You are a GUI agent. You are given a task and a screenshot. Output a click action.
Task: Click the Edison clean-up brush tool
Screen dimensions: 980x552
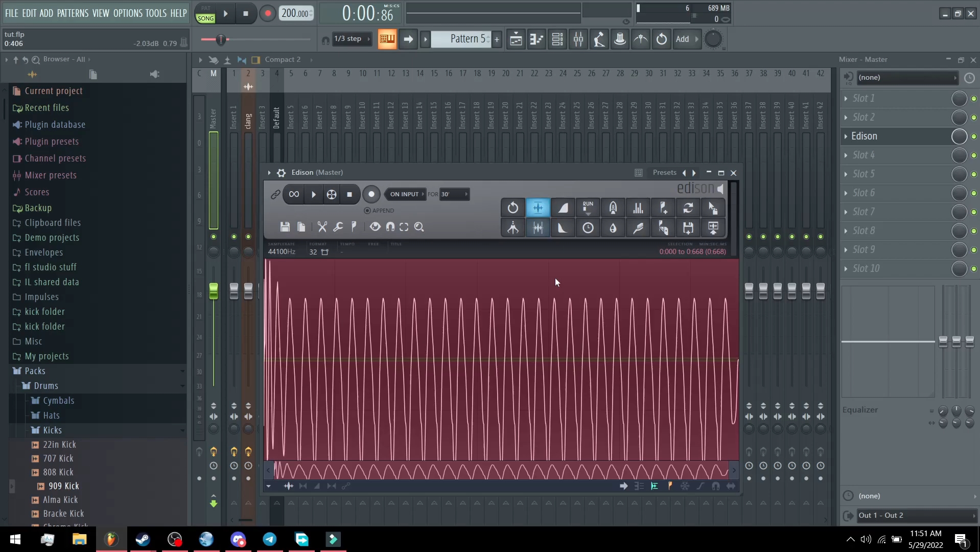[x=638, y=228]
